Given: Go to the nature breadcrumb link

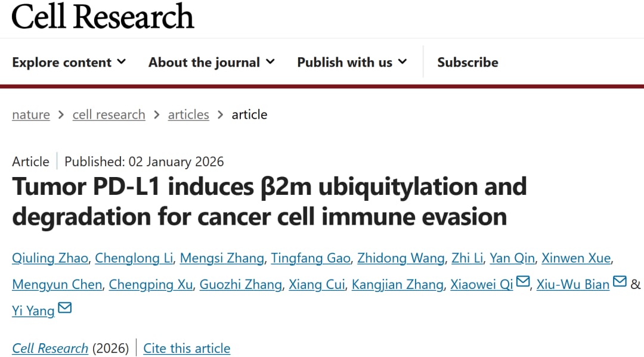Looking at the screenshot, I should 31,114.
